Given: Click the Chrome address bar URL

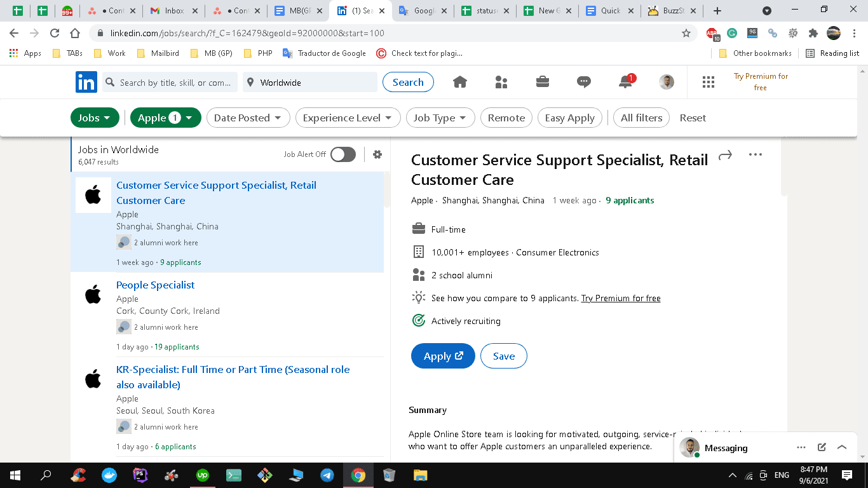Looking at the screenshot, I should 247,33.
